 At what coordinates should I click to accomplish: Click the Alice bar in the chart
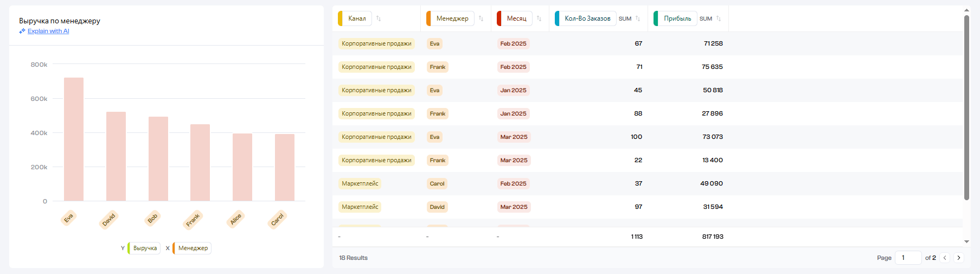[x=242, y=167]
